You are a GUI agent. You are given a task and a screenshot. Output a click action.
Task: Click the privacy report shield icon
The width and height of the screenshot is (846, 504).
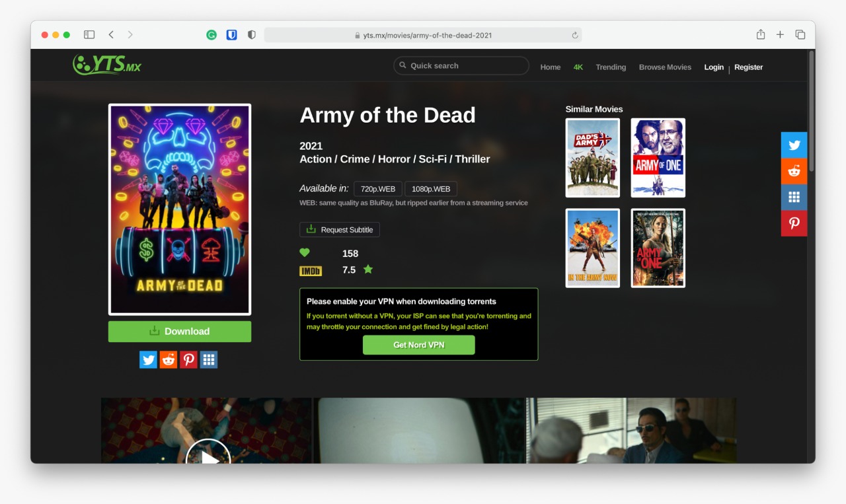[251, 35]
